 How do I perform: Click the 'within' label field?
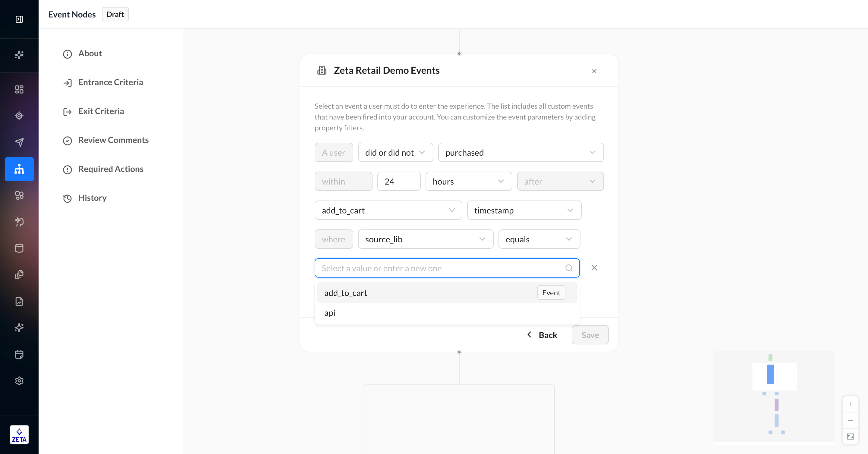point(343,182)
